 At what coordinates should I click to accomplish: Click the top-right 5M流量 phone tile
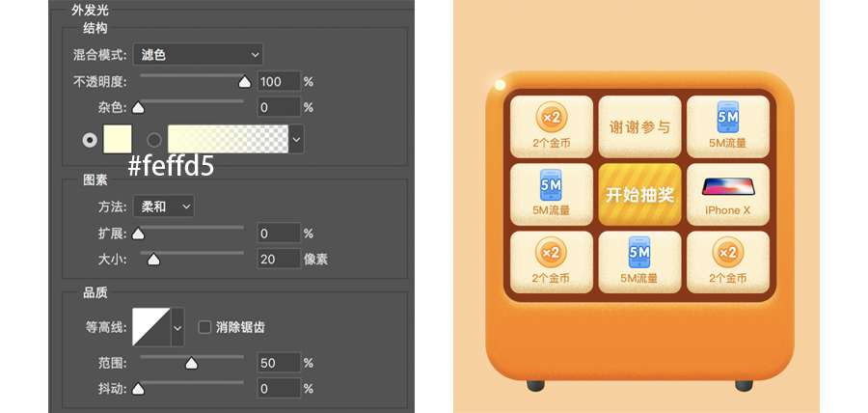point(728,126)
